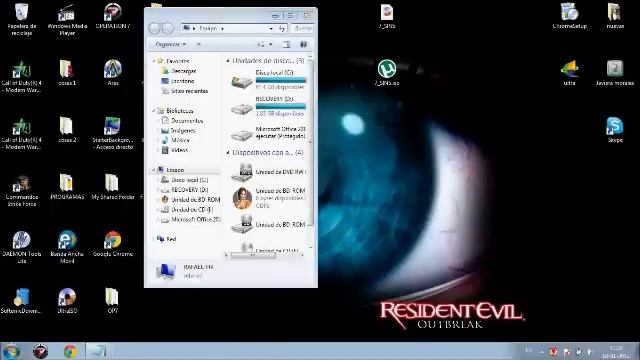This screenshot has width=640, height=360.
Task: Collapse the Dispositivos con almacenamiento group
Action: click(x=228, y=152)
